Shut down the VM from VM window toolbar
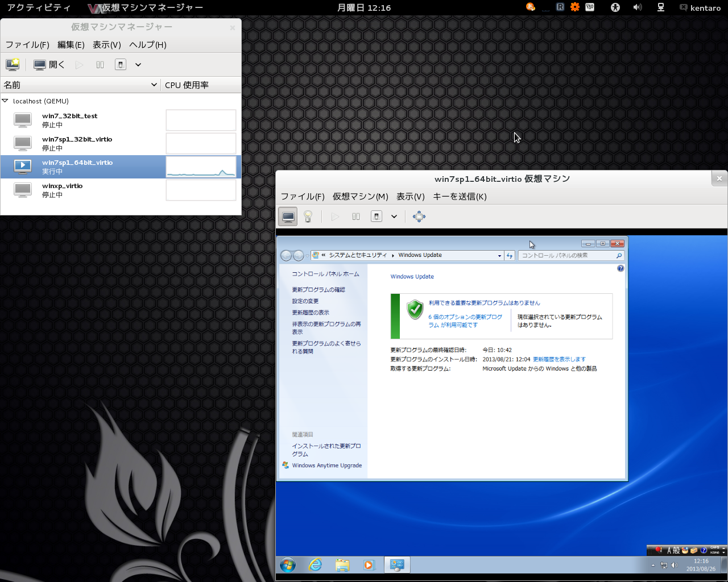The width and height of the screenshot is (728, 582). click(x=377, y=217)
